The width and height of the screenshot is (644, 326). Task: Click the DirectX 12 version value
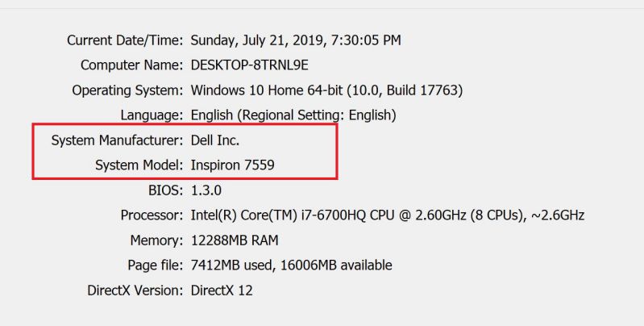coord(222,290)
